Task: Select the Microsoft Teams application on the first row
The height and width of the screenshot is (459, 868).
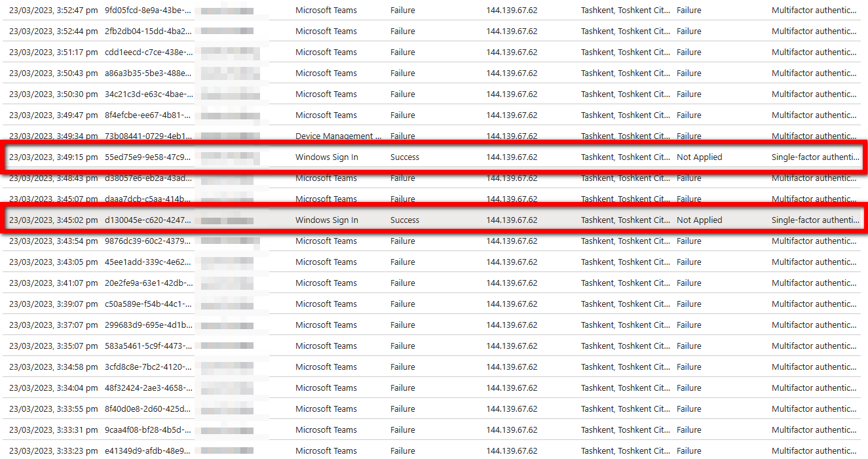Action: (x=327, y=10)
